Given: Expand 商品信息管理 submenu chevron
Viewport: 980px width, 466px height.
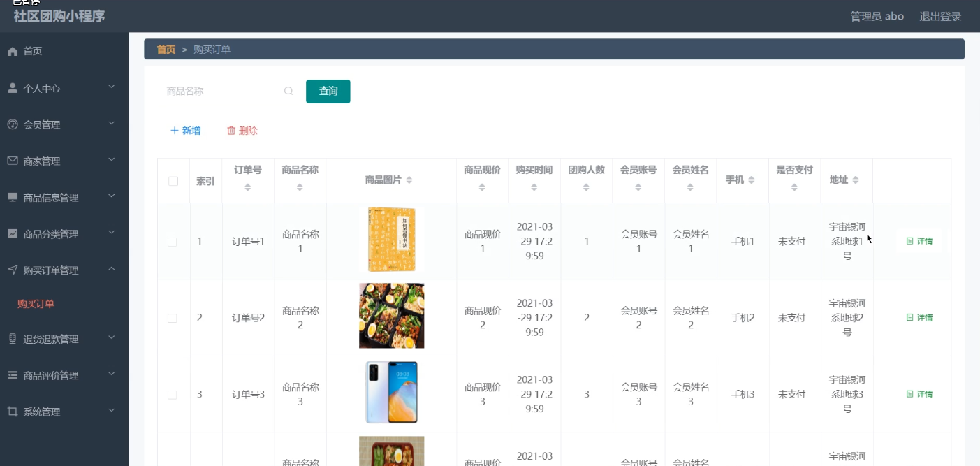Looking at the screenshot, I should [111, 196].
